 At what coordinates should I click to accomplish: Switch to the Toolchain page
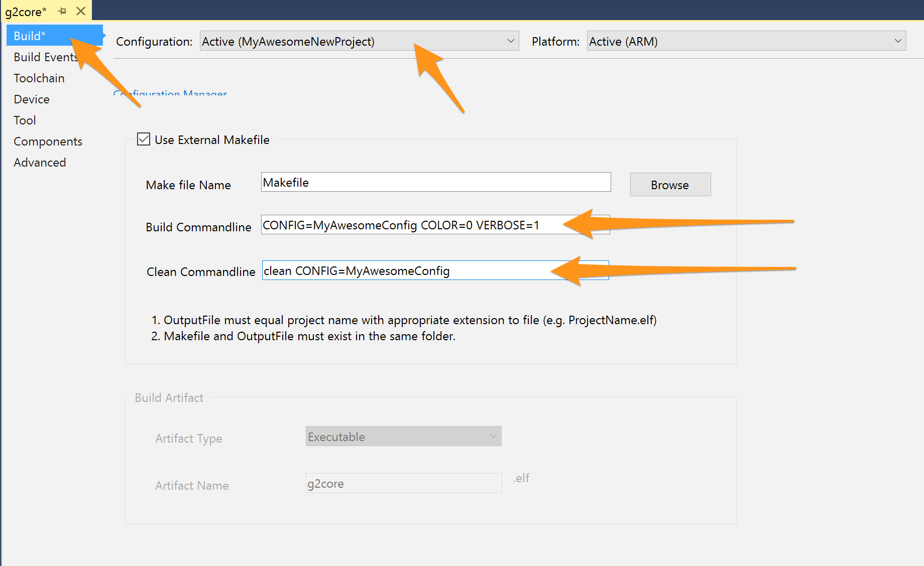[x=39, y=78]
